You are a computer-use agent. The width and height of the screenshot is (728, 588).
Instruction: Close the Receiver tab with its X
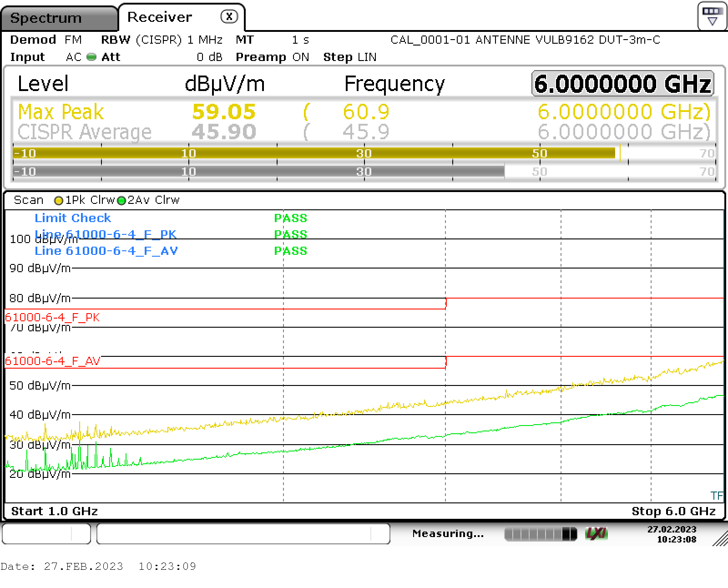click(229, 17)
